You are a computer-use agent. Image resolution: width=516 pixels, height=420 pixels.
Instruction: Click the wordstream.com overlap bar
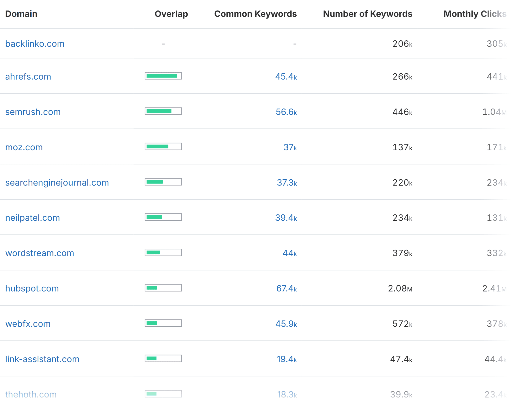click(x=163, y=252)
